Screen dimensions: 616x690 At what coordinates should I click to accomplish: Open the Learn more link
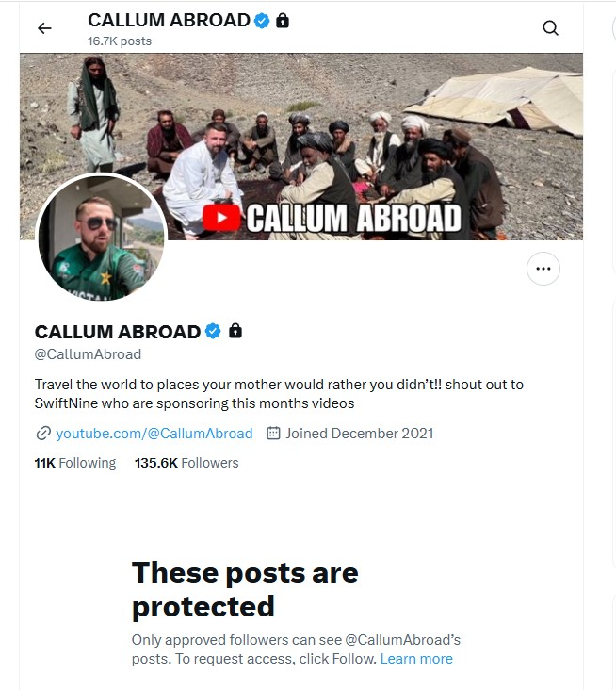pos(416,659)
